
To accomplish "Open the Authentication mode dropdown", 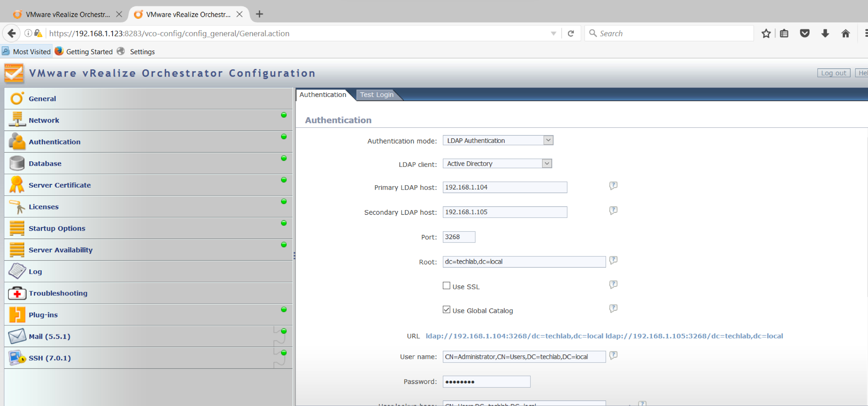I will click(x=498, y=140).
